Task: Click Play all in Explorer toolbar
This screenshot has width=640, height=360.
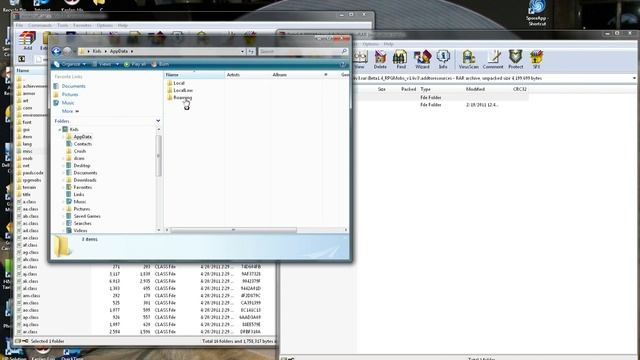Action: click(x=135, y=64)
